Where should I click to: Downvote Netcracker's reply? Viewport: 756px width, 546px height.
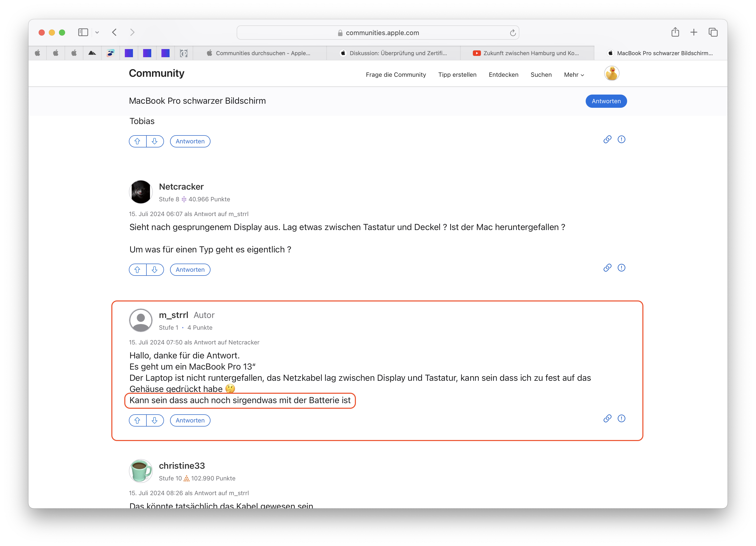[x=155, y=270]
